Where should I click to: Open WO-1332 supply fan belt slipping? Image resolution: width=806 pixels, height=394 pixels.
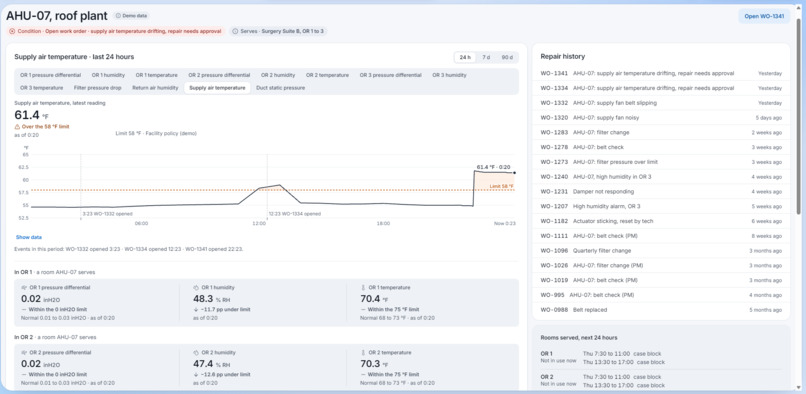tap(661, 103)
